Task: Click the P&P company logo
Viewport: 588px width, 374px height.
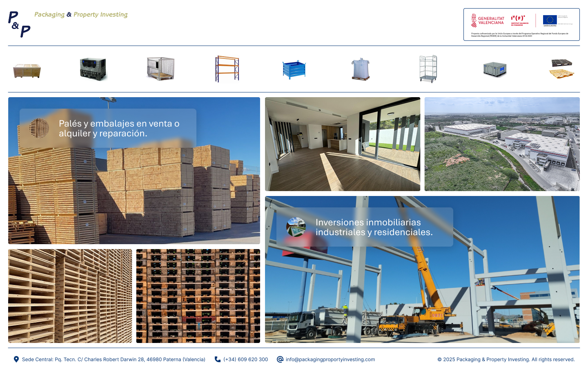Action: pos(20,24)
